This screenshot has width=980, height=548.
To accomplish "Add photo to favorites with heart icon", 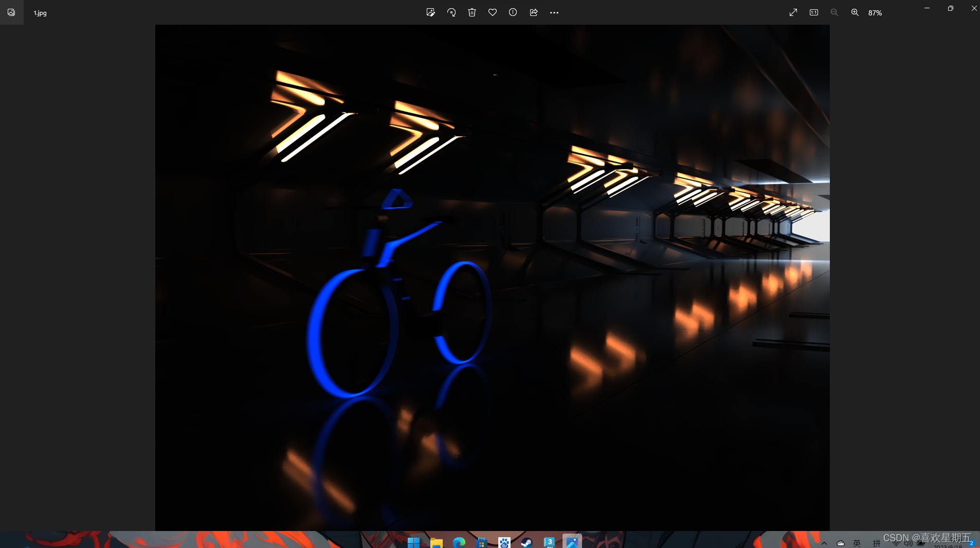I will point(493,12).
